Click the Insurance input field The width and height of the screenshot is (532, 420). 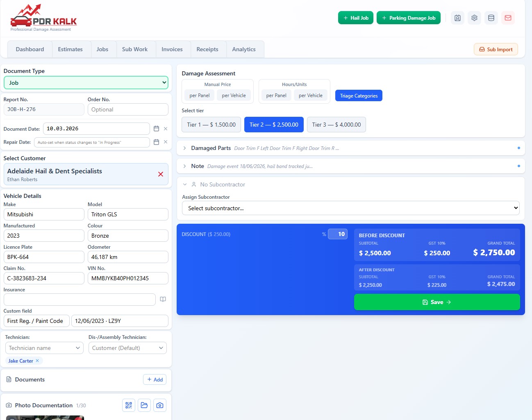pyautogui.click(x=80, y=300)
